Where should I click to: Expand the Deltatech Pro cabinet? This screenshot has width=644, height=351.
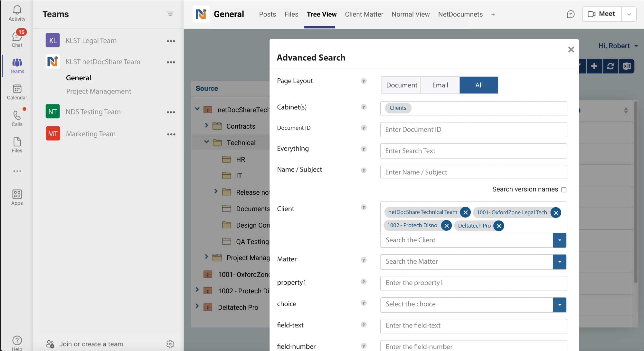tap(197, 306)
